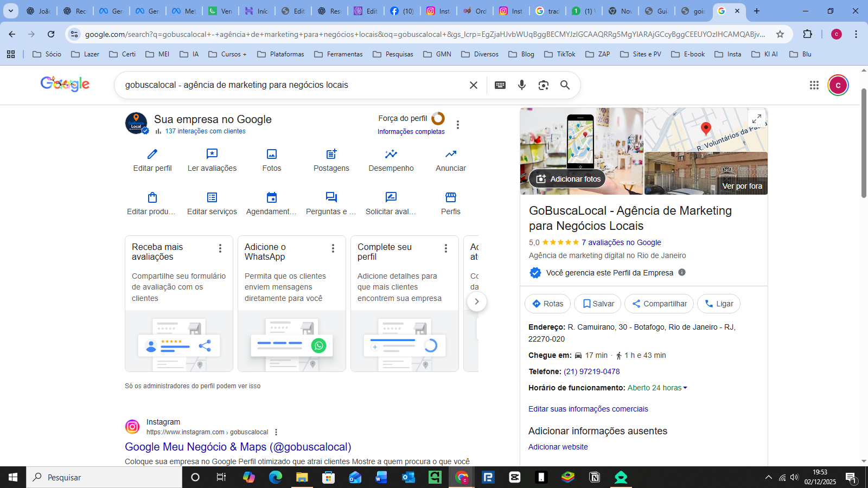
Task: Click Adicionar website link
Action: coord(558,447)
